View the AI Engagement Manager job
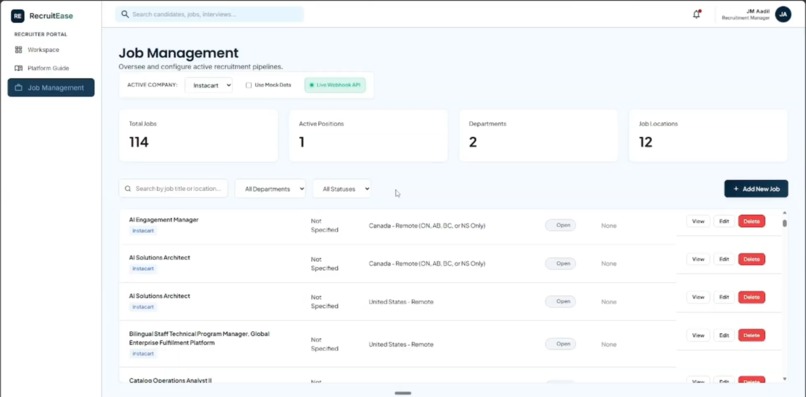 coord(698,221)
